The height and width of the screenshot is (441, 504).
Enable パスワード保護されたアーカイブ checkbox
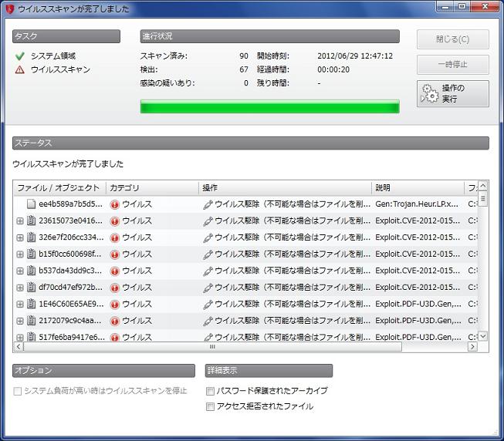210,391
